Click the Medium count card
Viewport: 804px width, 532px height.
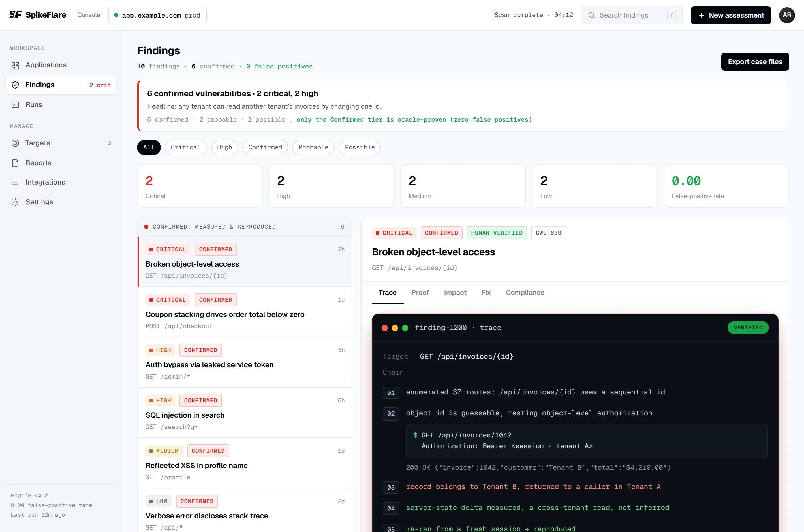(463, 186)
